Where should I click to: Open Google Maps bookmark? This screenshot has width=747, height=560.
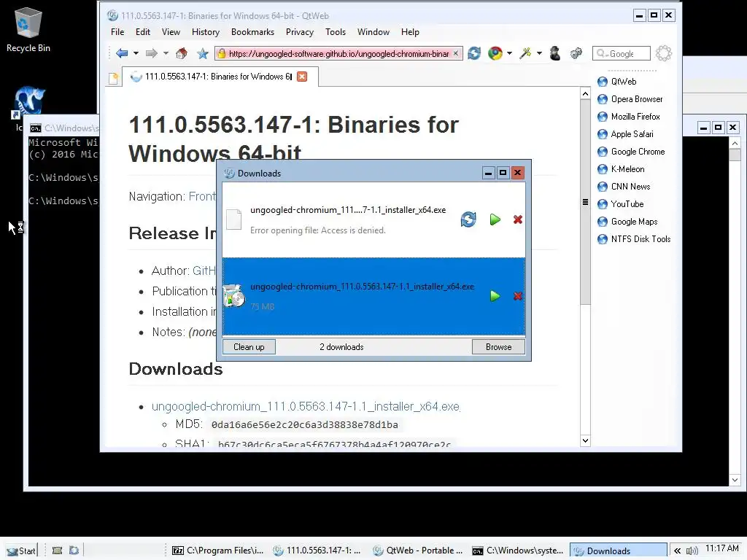click(627, 222)
